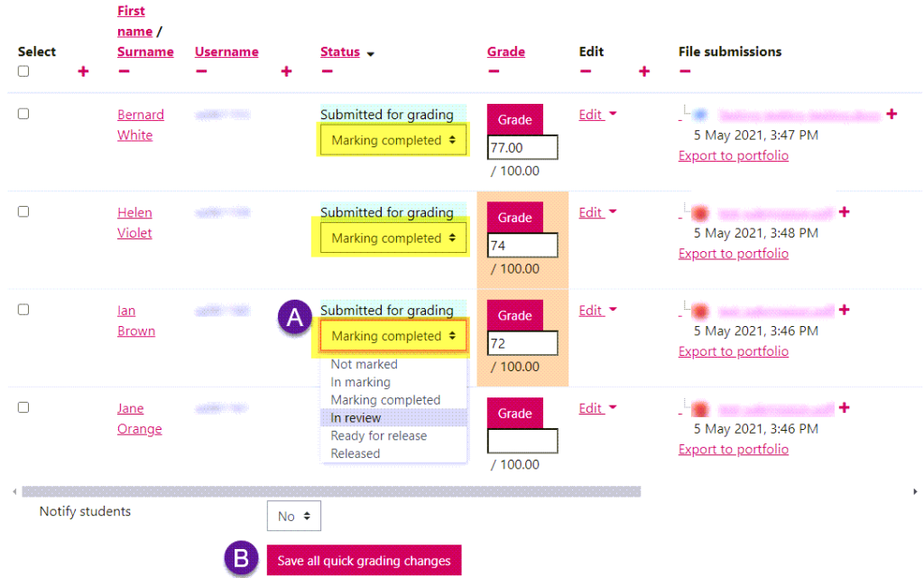Screen dimensions: 924x578
Task: Click the plus icon beside Ian Brown's submission
Action: pyautogui.click(x=844, y=309)
